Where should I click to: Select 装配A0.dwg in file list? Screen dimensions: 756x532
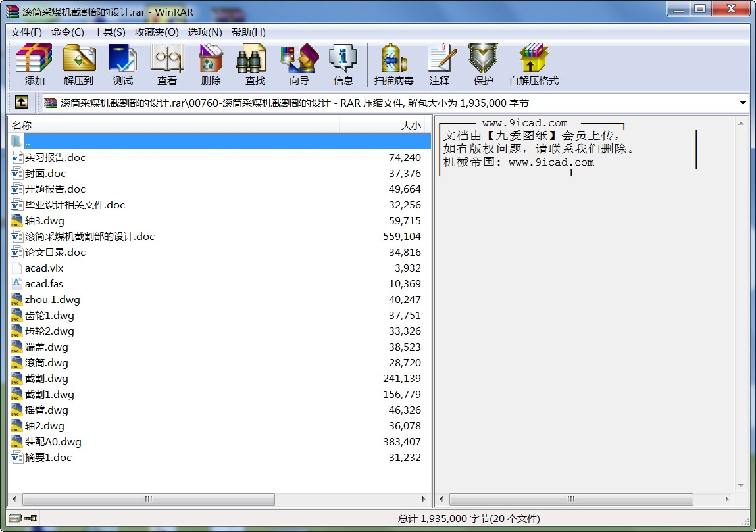(x=53, y=442)
